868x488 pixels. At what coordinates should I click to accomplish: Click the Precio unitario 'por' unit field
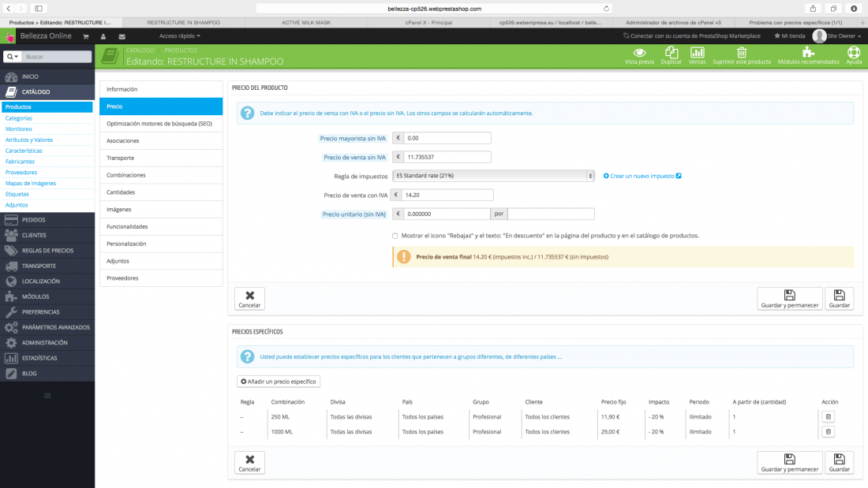click(x=551, y=214)
